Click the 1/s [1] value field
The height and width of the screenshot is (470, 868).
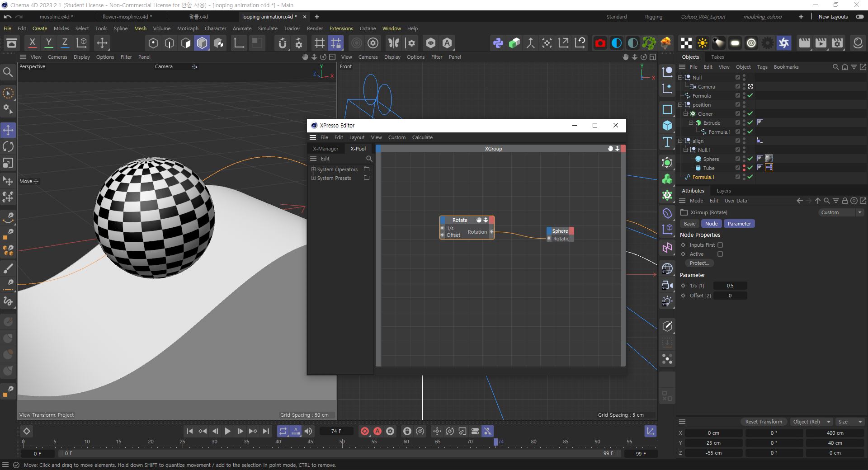click(730, 286)
